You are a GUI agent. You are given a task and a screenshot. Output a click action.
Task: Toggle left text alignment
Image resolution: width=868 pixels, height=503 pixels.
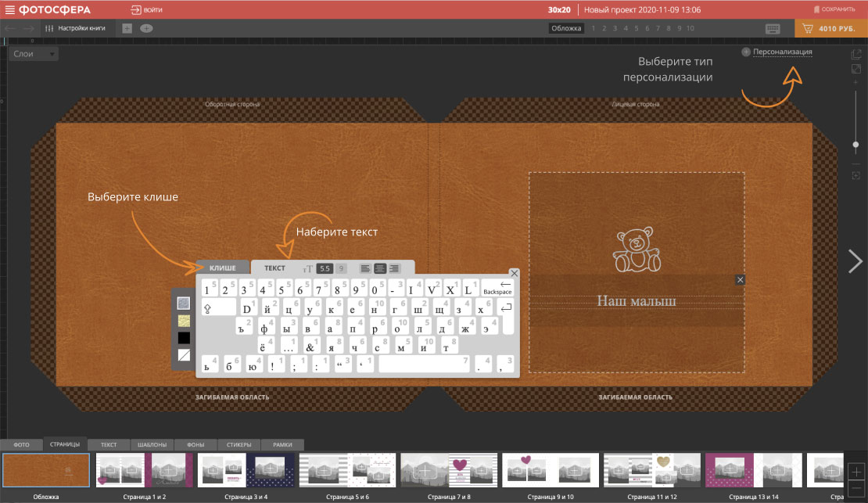(x=365, y=268)
